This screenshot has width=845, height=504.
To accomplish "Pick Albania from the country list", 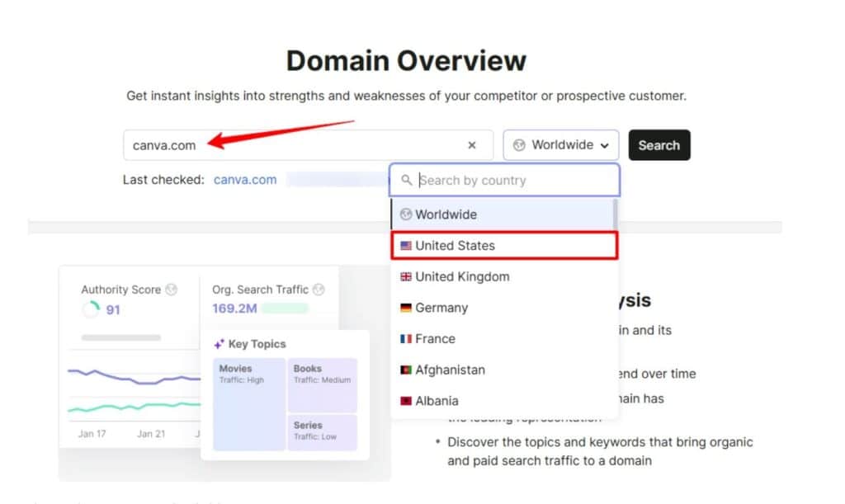I will coord(504,401).
